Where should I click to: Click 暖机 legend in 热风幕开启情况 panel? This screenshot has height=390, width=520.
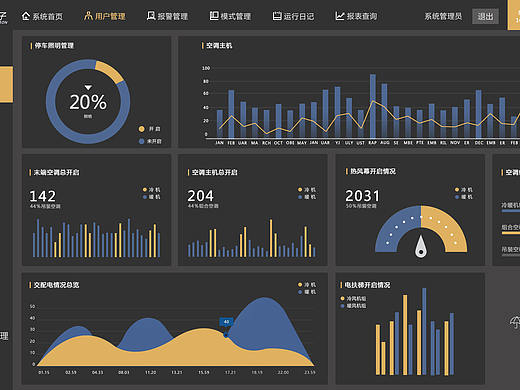click(464, 197)
